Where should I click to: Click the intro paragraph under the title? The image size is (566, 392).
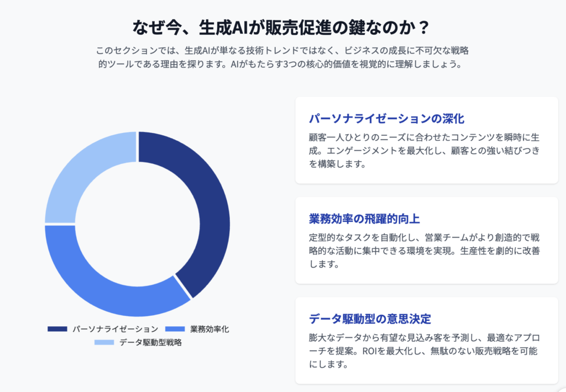tap(282, 57)
